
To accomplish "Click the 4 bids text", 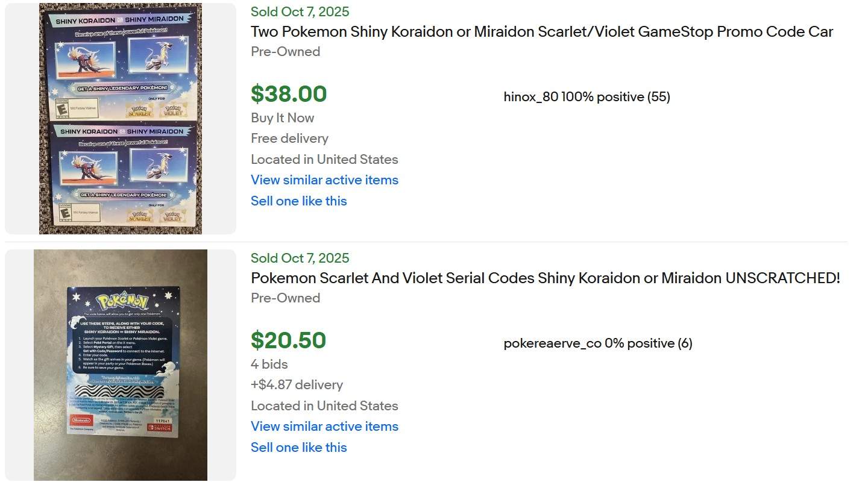I will 269,364.
